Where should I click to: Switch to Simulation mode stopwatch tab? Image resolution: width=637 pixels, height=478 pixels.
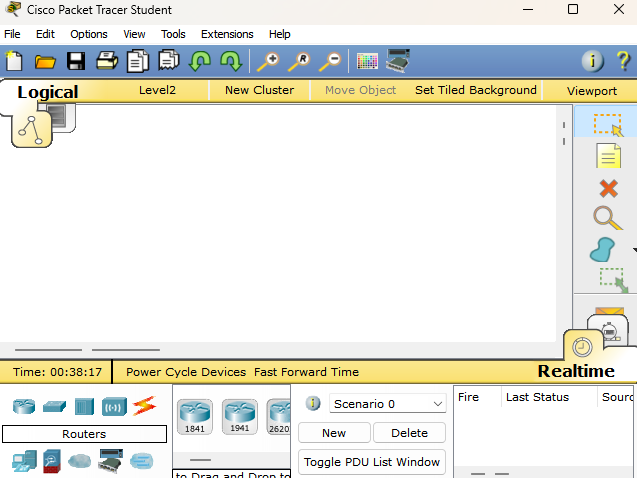click(609, 331)
